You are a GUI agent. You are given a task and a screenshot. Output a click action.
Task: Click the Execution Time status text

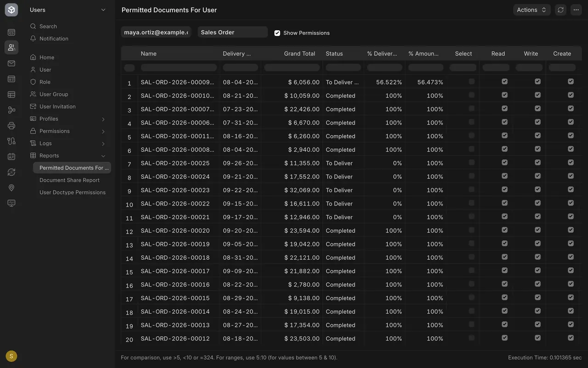pyautogui.click(x=545, y=357)
